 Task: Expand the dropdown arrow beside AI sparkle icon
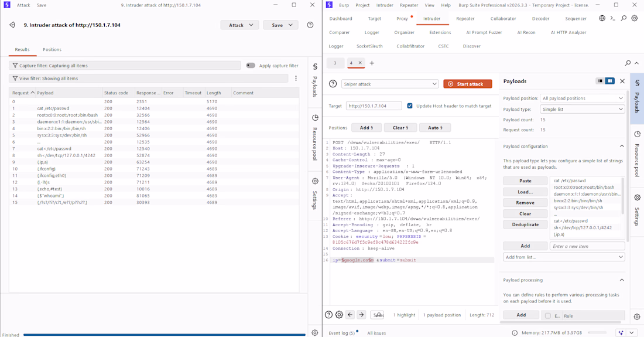coord(632,332)
